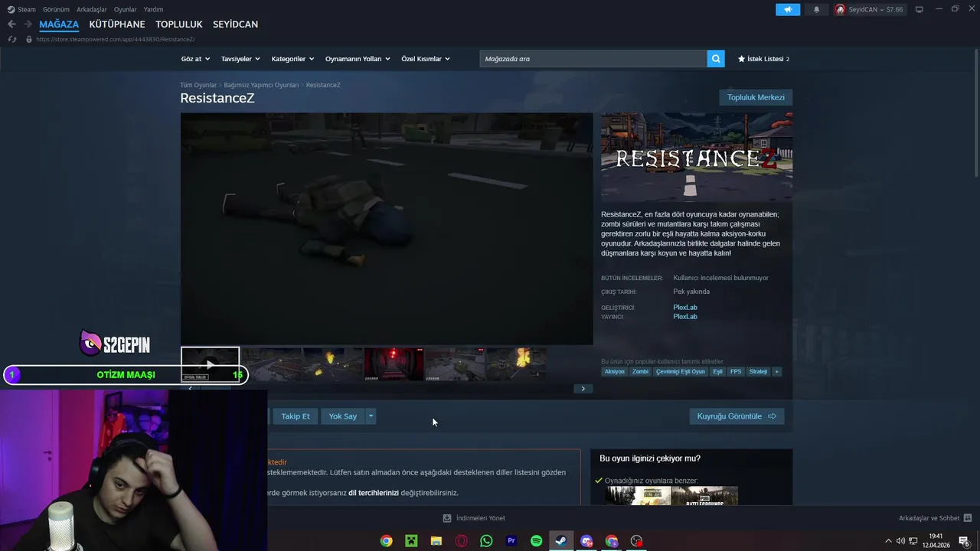Open File Explorer from the taskbar
980x551 pixels.
[436, 541]
